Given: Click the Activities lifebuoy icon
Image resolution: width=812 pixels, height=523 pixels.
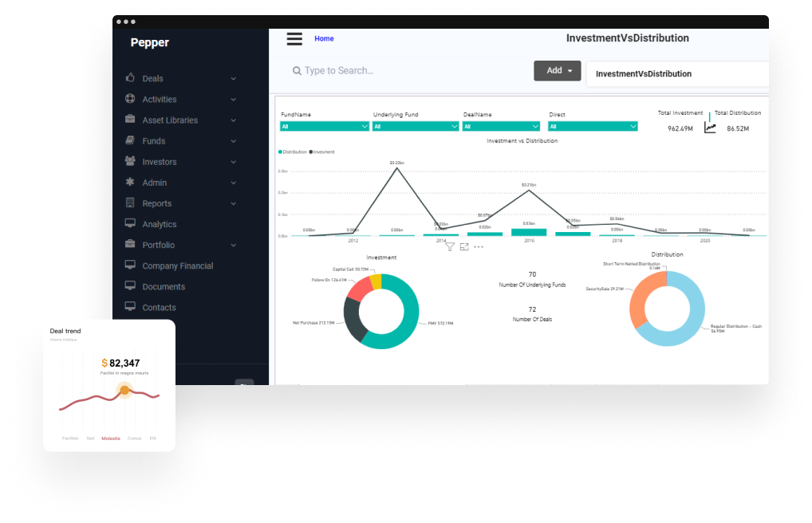Looking at the screenshot, I should click(130, 99).
